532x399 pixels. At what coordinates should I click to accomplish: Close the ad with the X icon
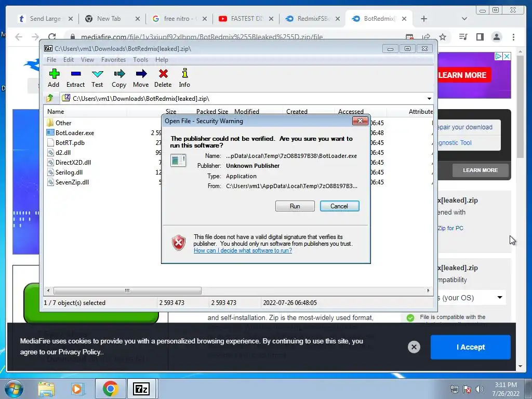pos(507,56)
